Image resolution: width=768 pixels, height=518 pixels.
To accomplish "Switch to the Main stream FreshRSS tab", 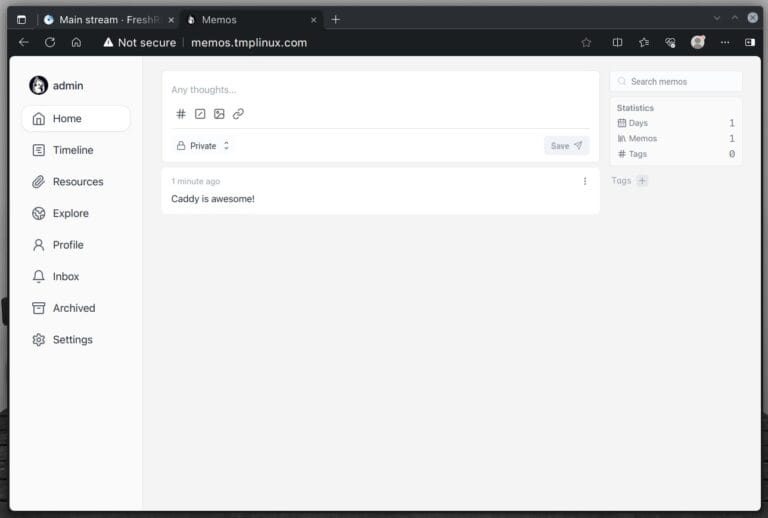I will coord(101,20).
